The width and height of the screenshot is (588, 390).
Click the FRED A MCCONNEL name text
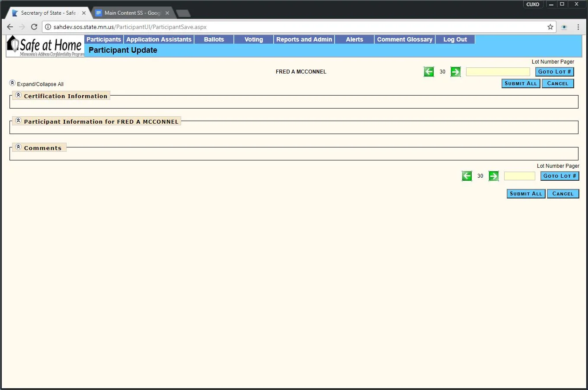[x=301, y=72]
